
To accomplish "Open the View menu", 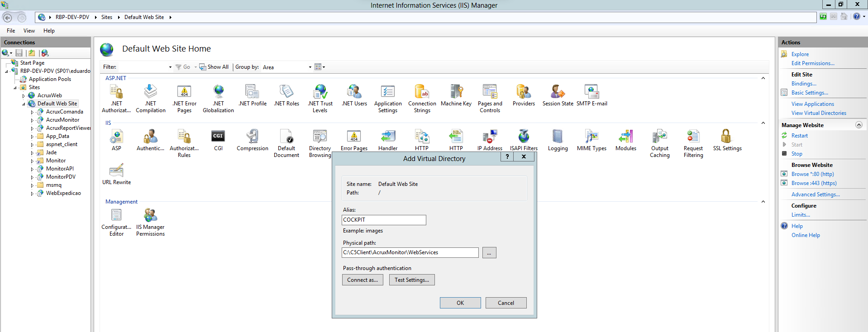I will click(29, 31).
